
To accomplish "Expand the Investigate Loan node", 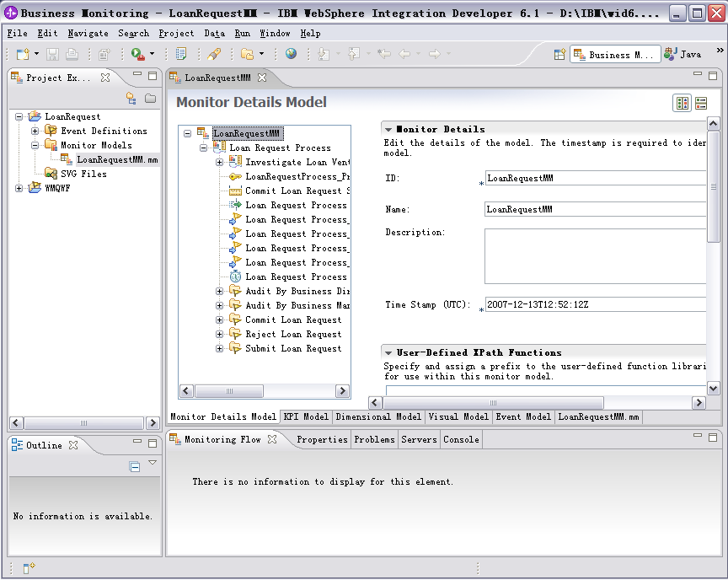I will 219,162.
